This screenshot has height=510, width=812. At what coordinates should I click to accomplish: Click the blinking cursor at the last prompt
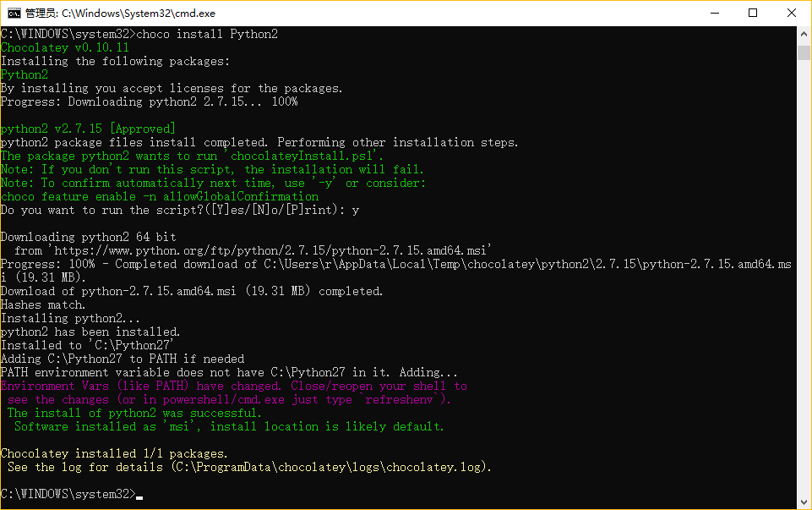click(139, 495)
